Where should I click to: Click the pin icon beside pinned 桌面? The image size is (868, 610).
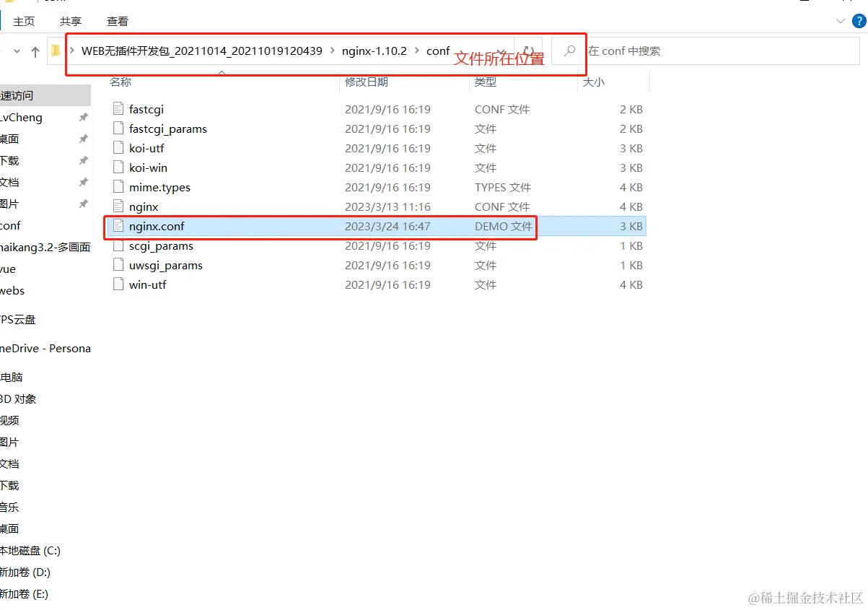pos(84,139)
